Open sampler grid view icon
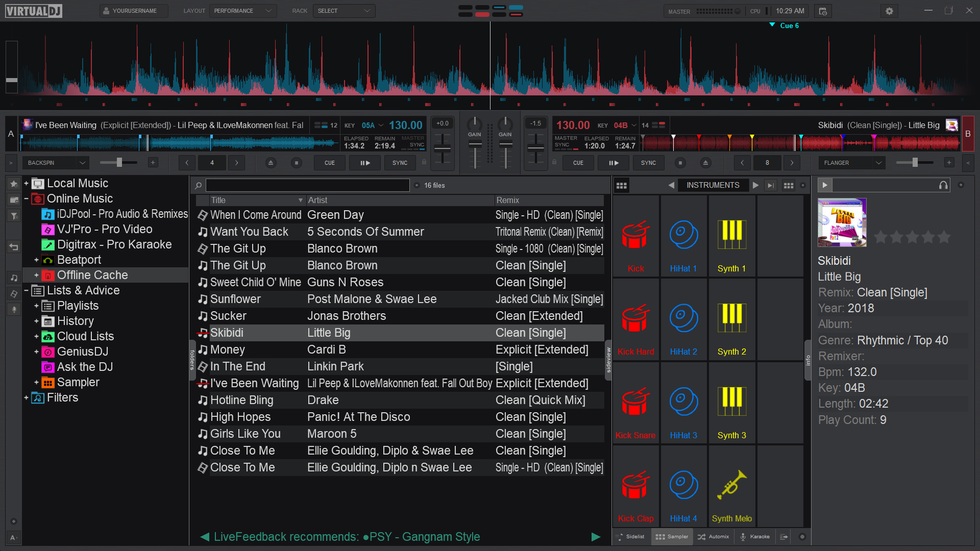Image resolution: width=980 pixels, height=551 pixels. click(x=621, y=185)
